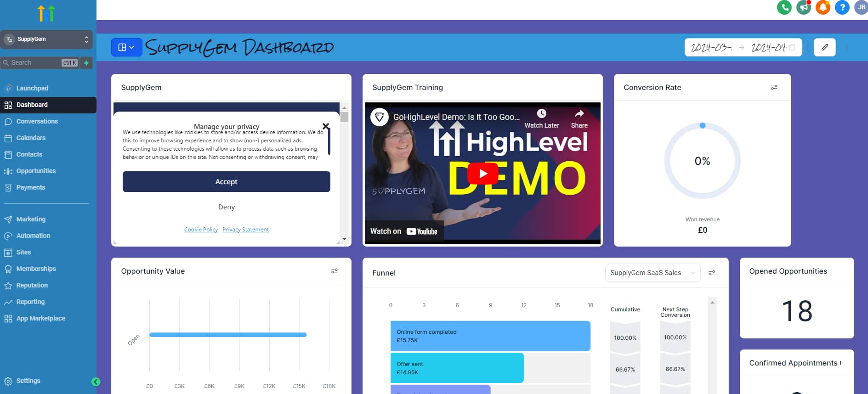Open Reputation in sidebar
The height and width of the screenshot is (394, 868).
pos(48,285)
